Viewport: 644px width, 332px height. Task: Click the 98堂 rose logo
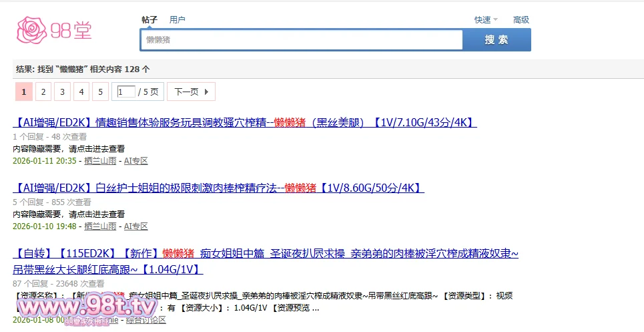(54, 29)
